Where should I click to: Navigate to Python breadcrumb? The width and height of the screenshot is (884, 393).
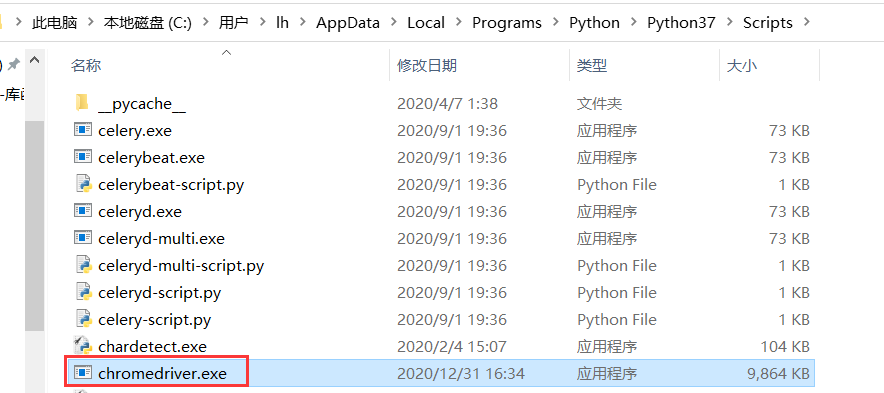pyautogui.click(x=594, y=23)
